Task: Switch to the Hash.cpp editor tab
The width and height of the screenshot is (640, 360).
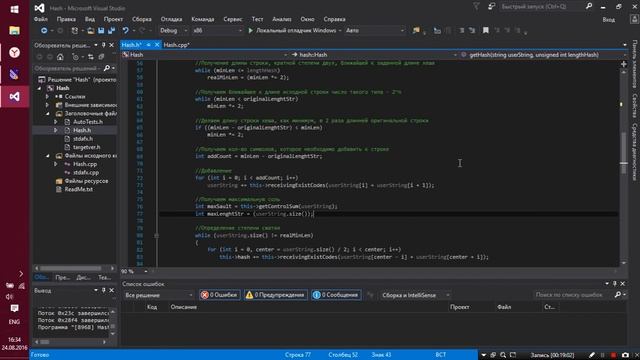Action: [176, 45]
